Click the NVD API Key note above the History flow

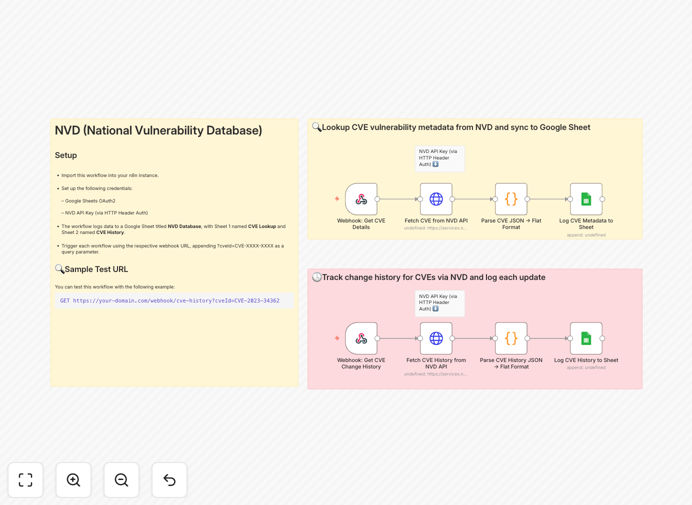coord(440,303)
